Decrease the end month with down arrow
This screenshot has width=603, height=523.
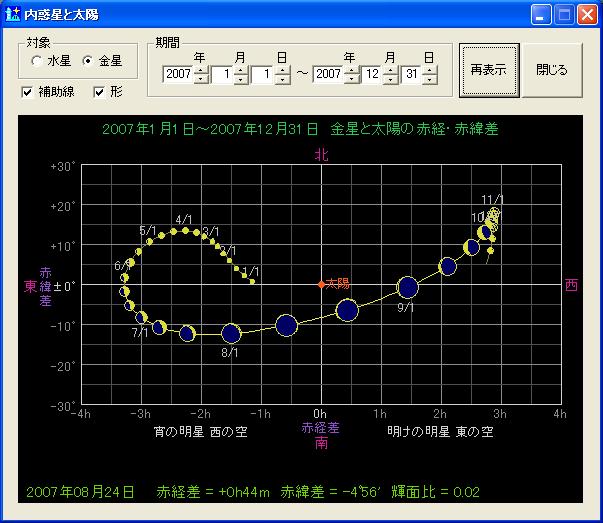[x=391, y=80]
